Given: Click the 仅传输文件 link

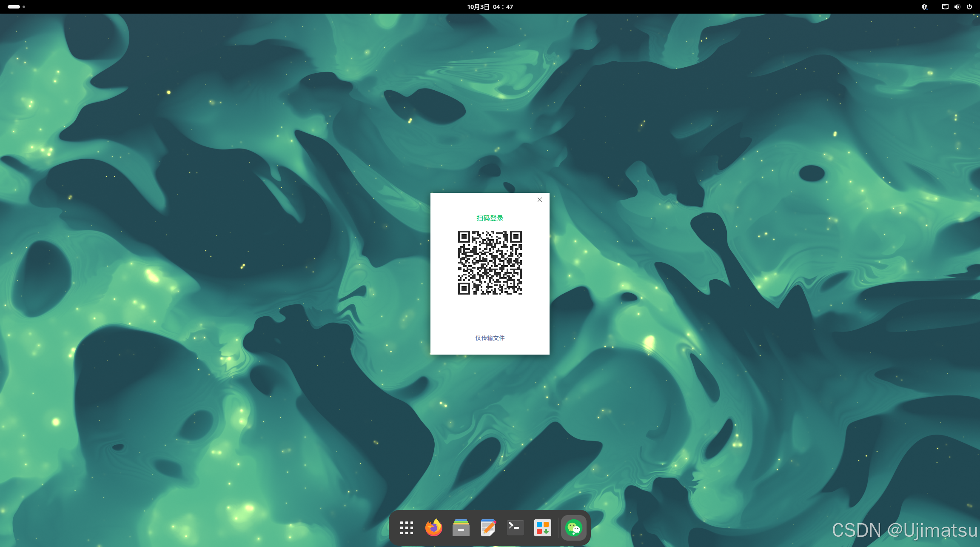Looking at the screenshot, I should click(490, 338).
